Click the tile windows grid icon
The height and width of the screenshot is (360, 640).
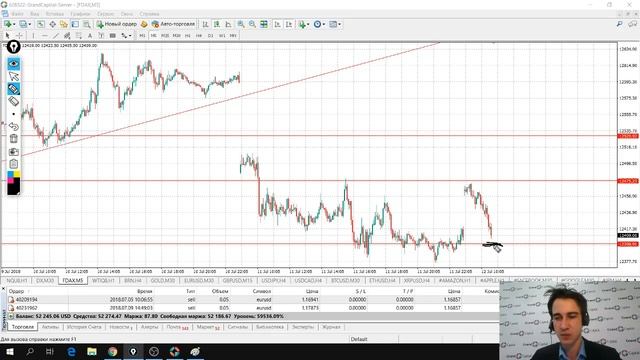[x=264, y=24]
